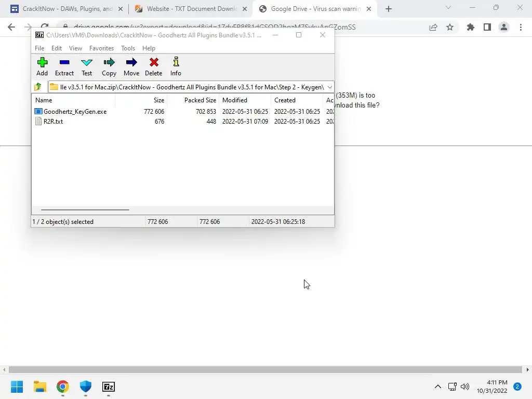The image size is (532, 399).
Task: Click the Add toolbar icon in 7-Zip
Action: click(x=42, y=66)
